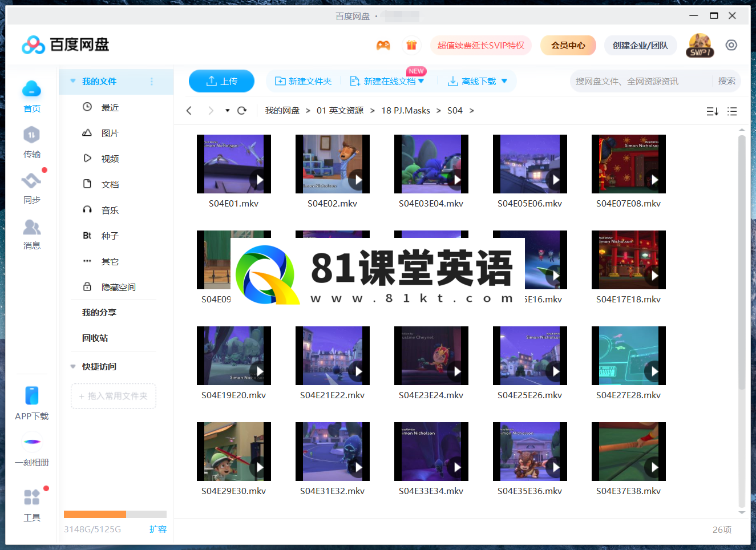Collapse the 快捷访问 section
The width and height of the screenshot is (756, 550).
click(x=73, y=366)
